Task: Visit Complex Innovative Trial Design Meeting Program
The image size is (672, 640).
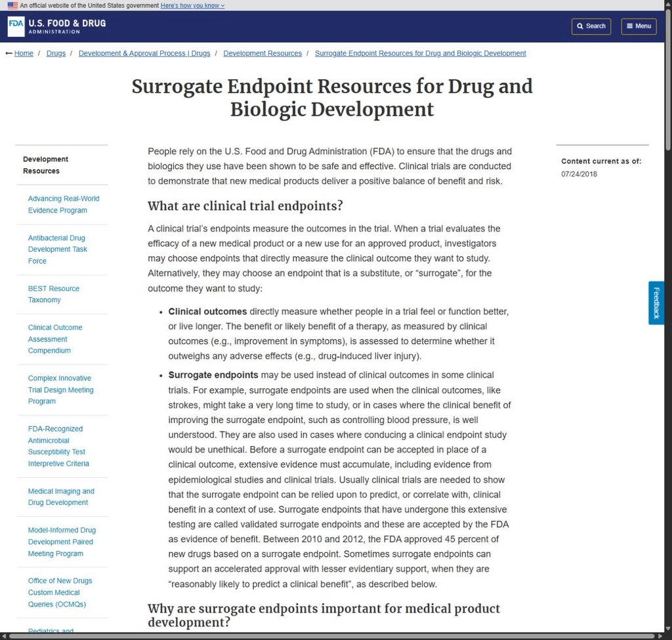Action: (60, 390)
